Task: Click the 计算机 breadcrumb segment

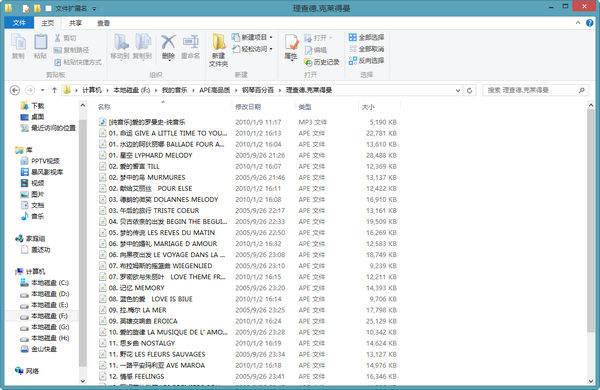Action: click(92, 90)
